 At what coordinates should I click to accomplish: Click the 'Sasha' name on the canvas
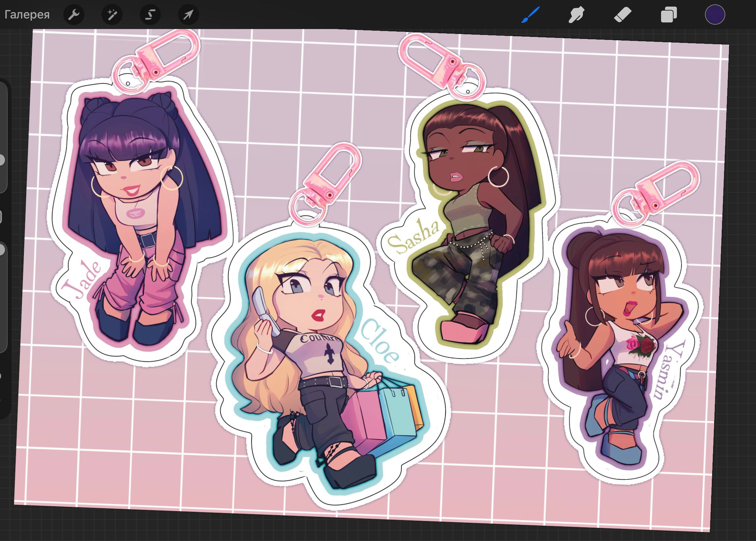(x=413, y=237)
